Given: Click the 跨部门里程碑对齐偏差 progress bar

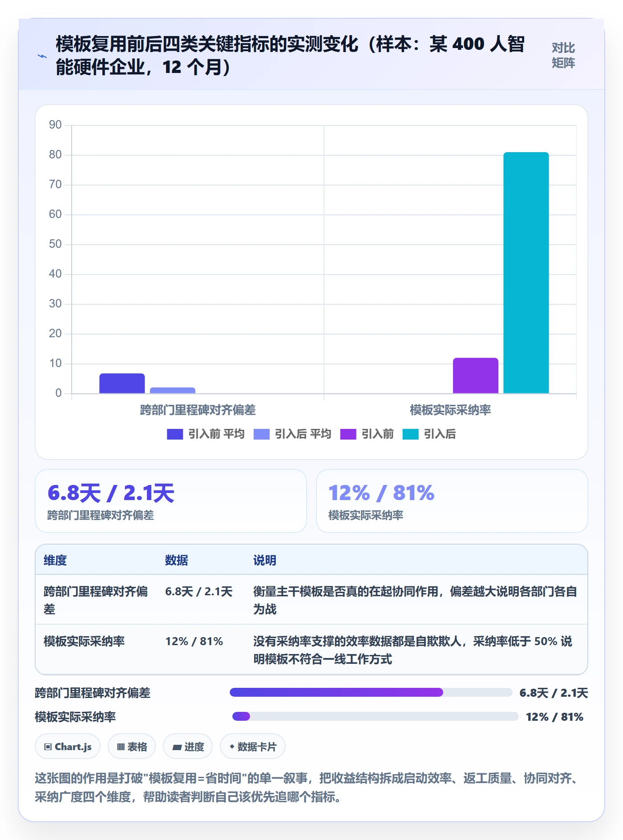Looking at the screenshot, I should tap(371, 692).
